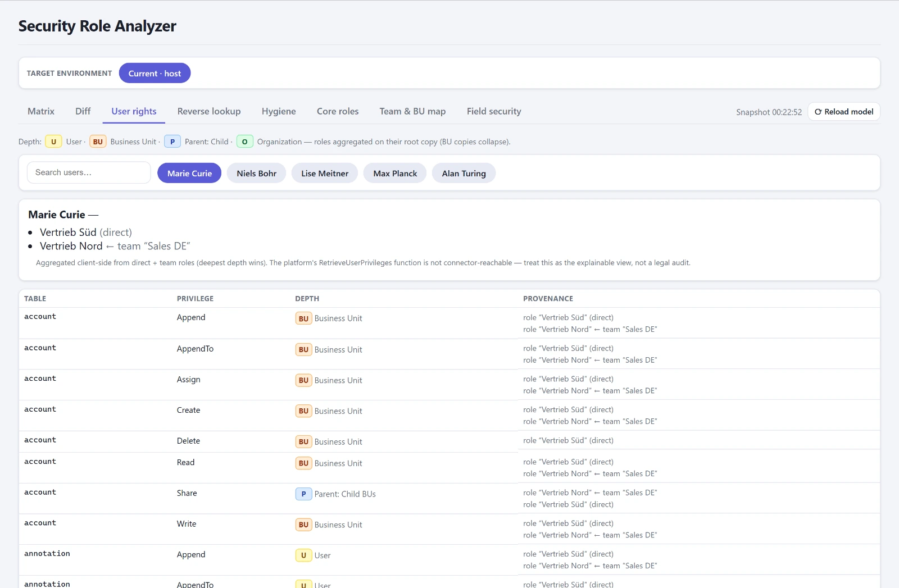899x588 pixels.
Task: Click the blue P legend badge
Action: pos(172,142)
